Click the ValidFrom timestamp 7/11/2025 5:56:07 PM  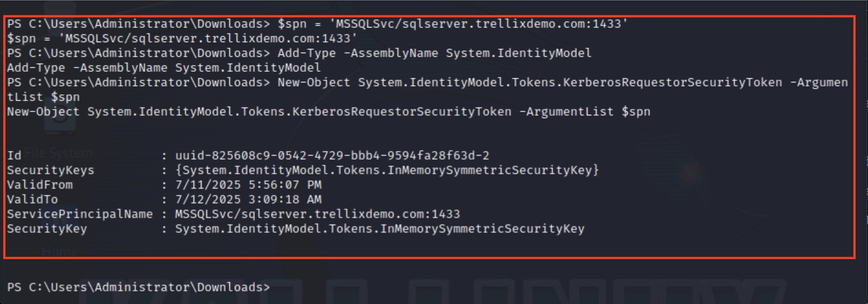click(248, 185)
